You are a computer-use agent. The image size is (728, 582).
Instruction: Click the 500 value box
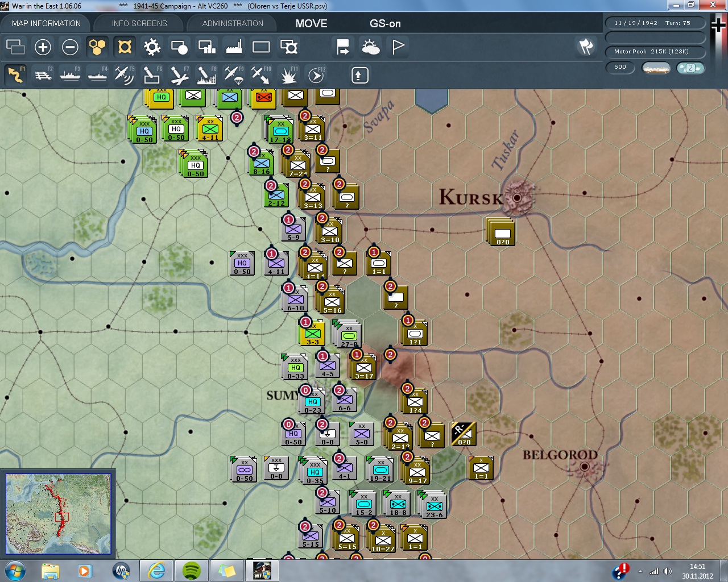pos(620,67)
